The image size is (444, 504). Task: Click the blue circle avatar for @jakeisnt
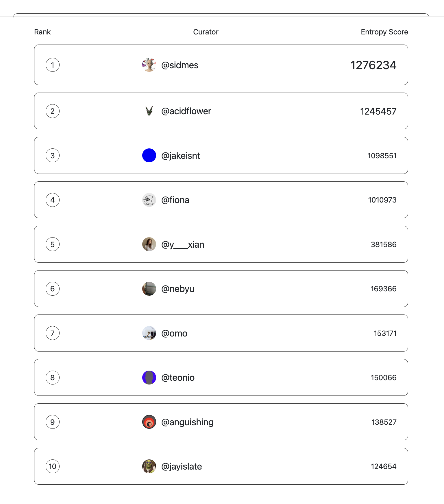149,155
